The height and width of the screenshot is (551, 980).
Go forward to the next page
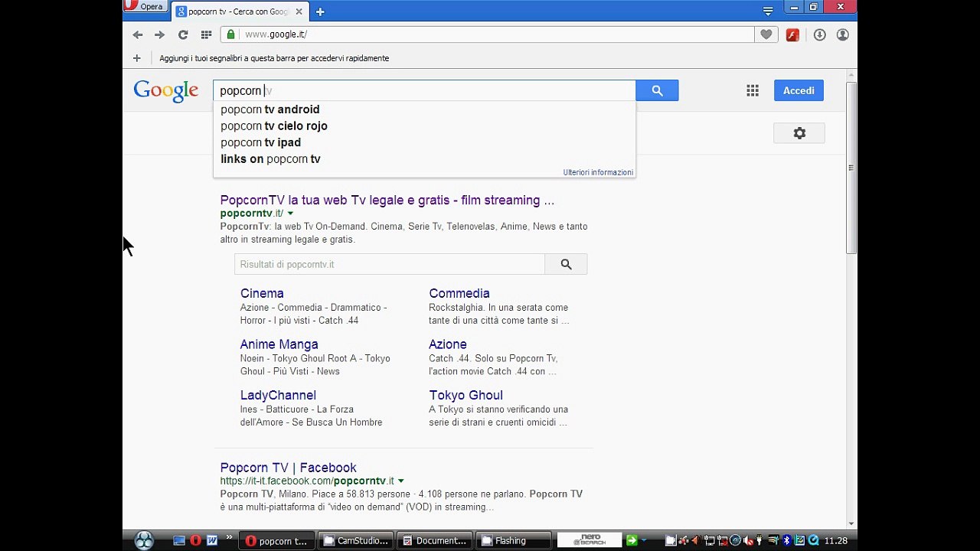point(159,34)
